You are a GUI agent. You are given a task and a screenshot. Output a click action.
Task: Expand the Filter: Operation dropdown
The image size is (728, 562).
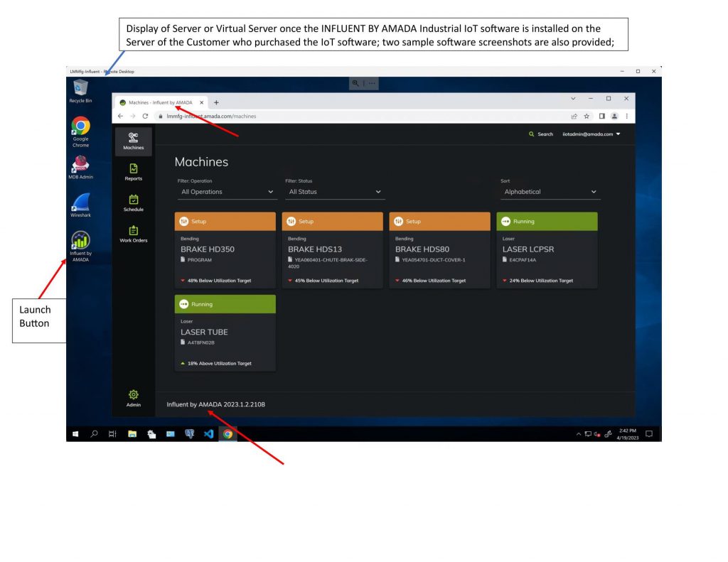(227, 192)
